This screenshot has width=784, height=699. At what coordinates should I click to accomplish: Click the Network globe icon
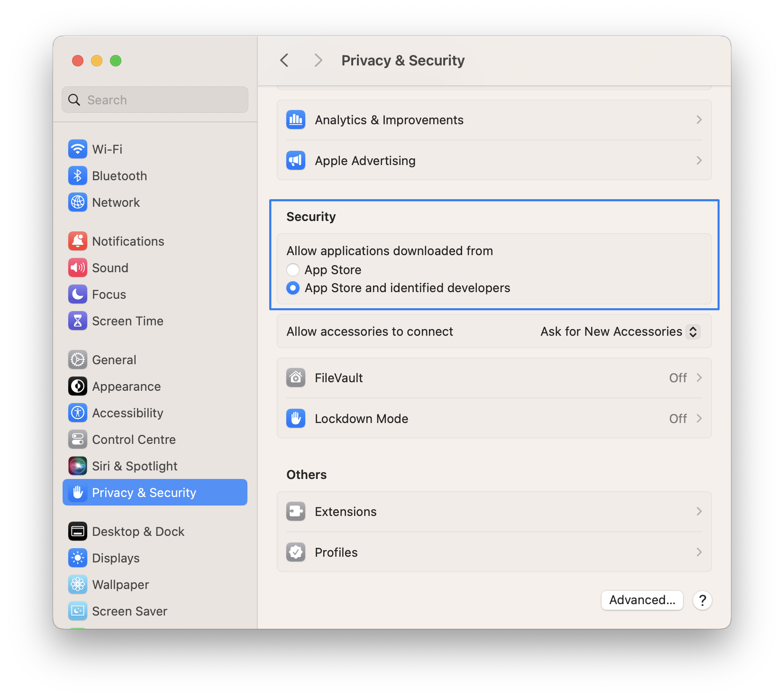(x=78, y=202)
